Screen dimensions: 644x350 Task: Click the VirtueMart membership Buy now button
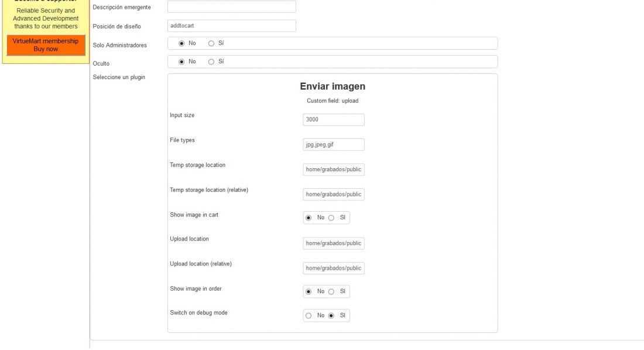(46, 45)
